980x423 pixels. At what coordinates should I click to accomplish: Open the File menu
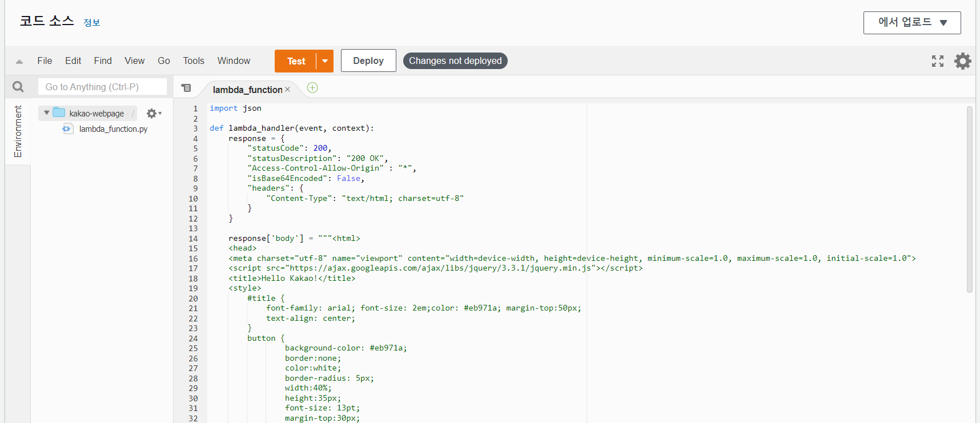[45, 61]
